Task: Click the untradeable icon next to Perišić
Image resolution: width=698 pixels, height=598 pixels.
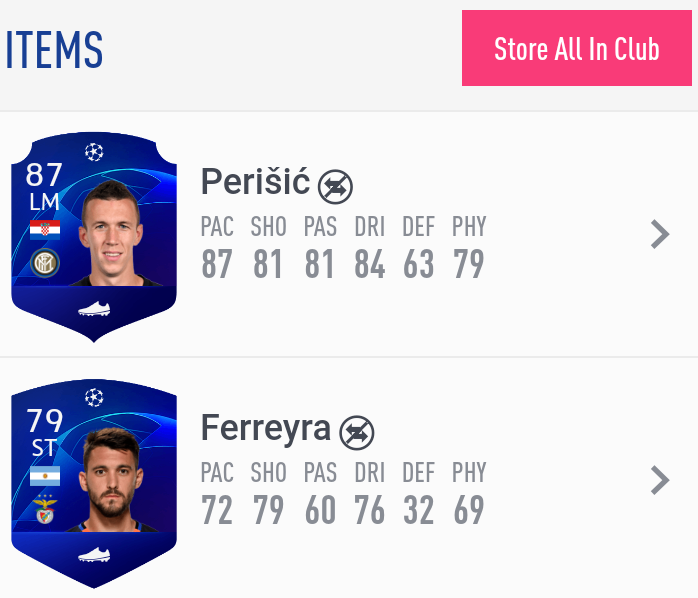Action: (x=335, y=186)
